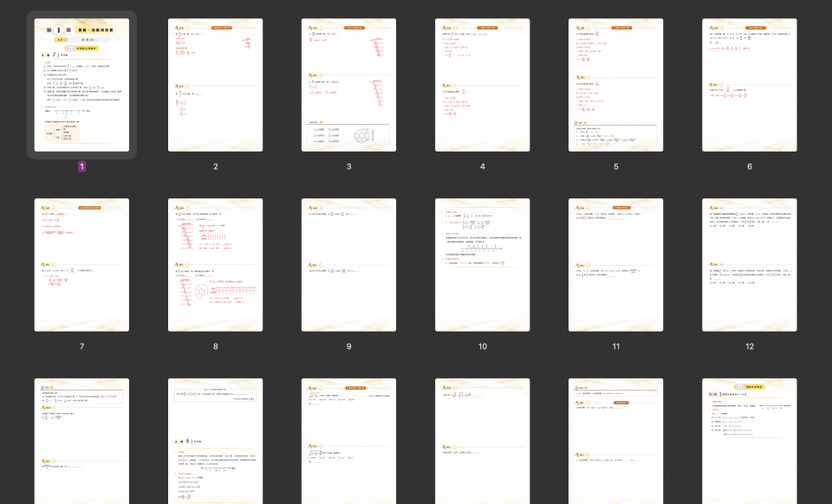Click the page number 6 label
This screenshot has width=832, height=504.
click(x=749, y=166)
